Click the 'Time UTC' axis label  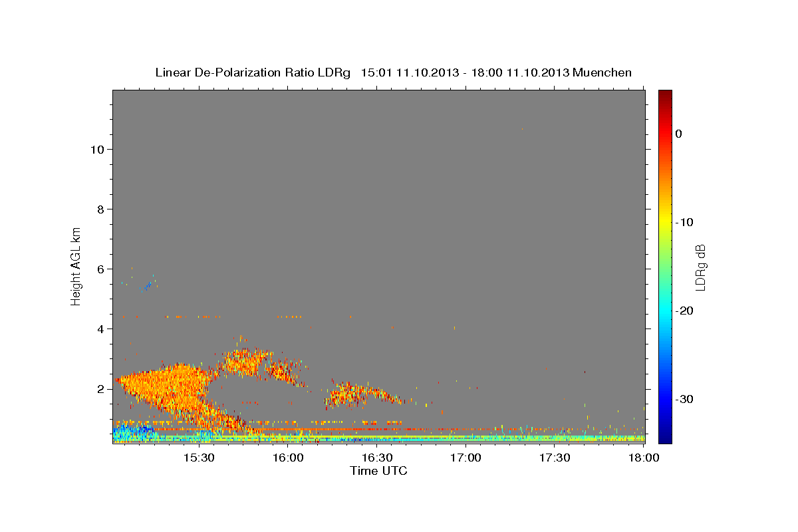(378, 471)
